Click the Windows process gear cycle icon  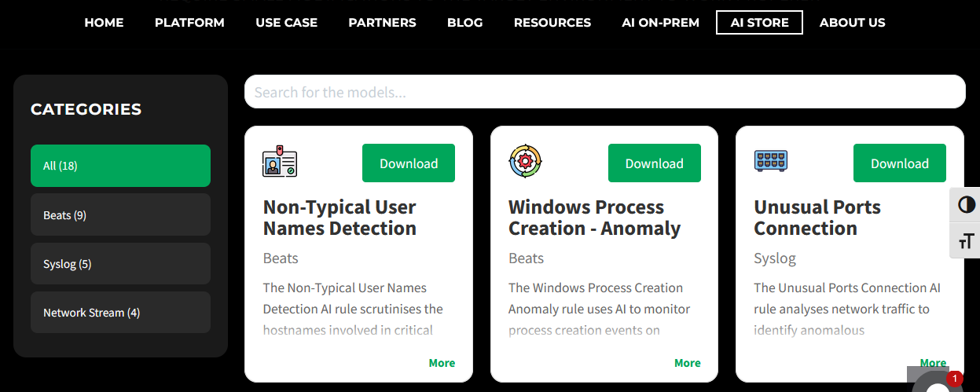(525, 161)
